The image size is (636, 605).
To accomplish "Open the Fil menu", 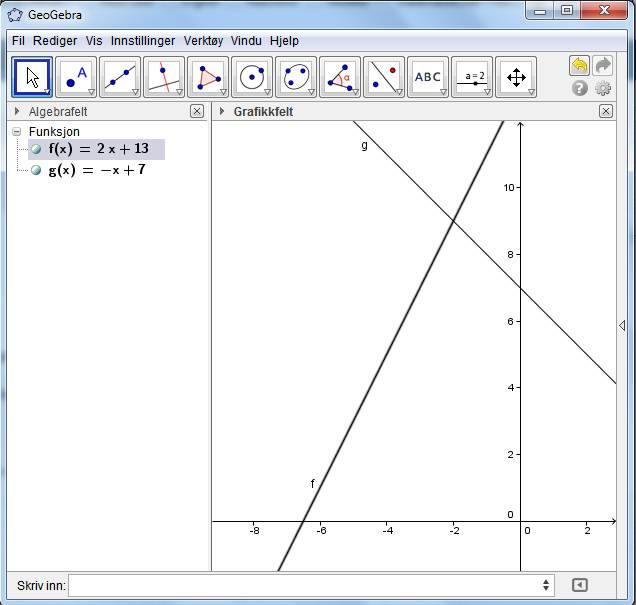I will [18, 41].
